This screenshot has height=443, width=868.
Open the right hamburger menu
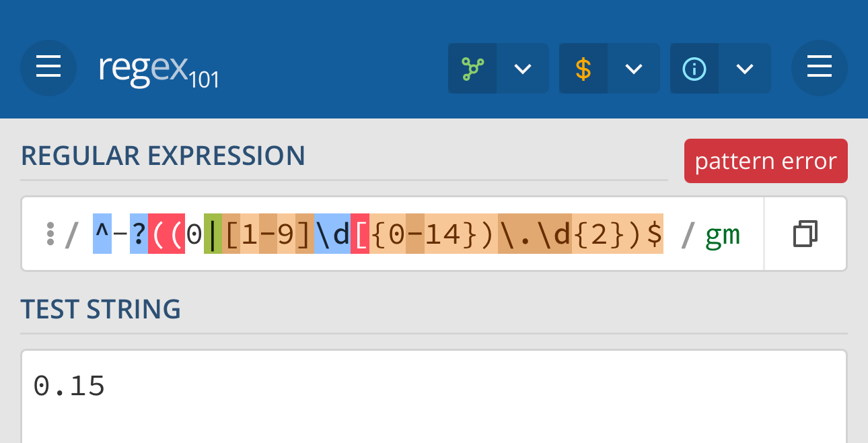click(819, 68)
